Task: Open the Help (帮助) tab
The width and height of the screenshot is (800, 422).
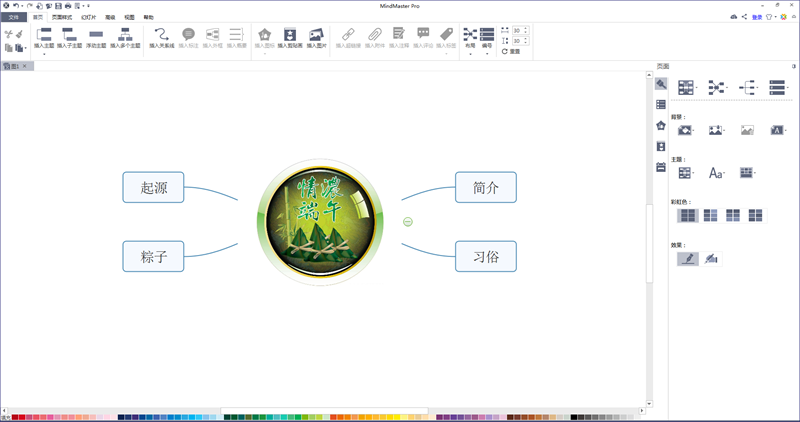Action: (148, 17)
